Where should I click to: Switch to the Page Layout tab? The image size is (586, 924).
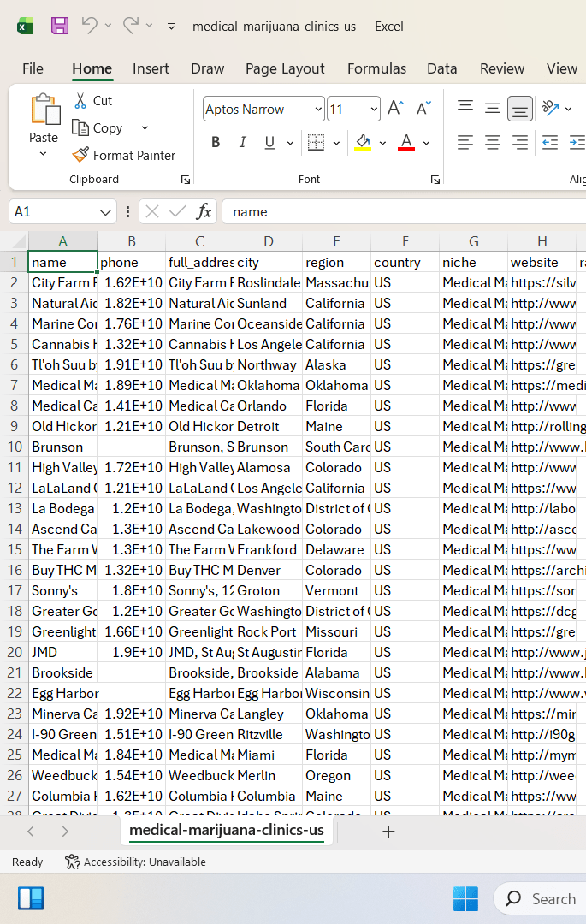[285, 69]
